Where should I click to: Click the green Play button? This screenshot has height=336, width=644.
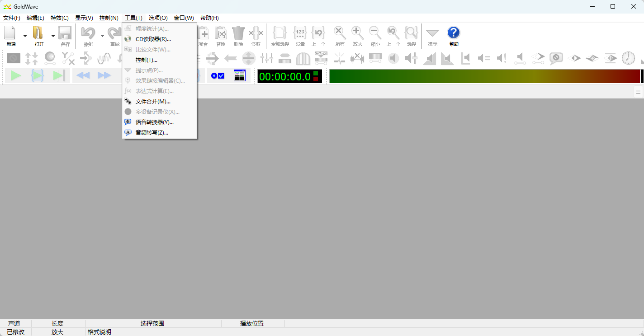[16, 75]
